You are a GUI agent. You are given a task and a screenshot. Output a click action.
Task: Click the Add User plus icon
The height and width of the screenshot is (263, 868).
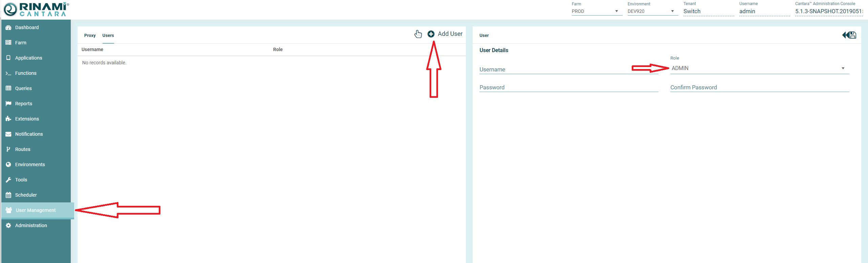[x=431, y=34]
